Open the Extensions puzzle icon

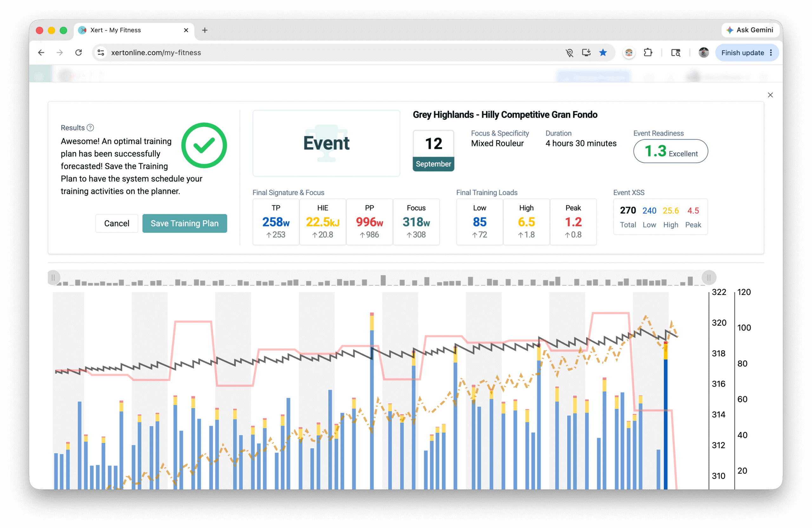(648, 53)
